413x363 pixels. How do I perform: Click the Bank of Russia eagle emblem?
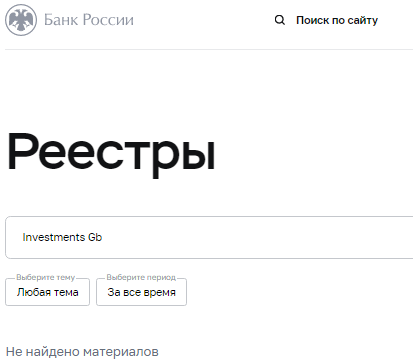[x=21, y=20]
